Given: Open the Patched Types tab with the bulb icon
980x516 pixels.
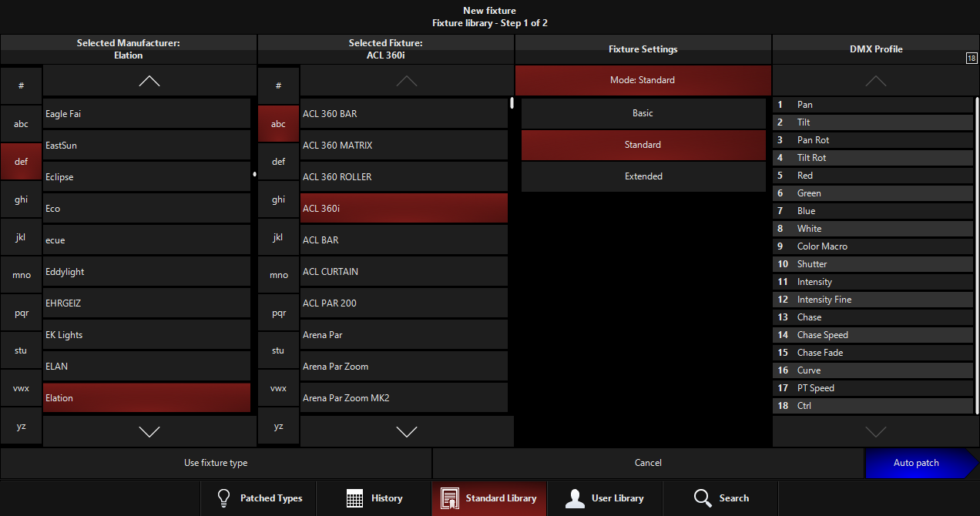Looking at the screenshot, I should coord(258,498).
